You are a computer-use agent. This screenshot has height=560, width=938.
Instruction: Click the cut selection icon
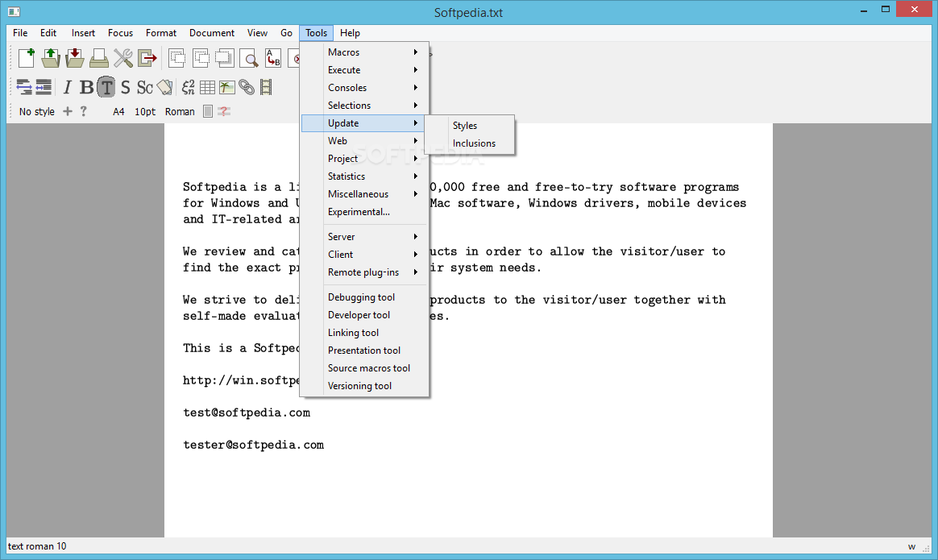[177, 58]
